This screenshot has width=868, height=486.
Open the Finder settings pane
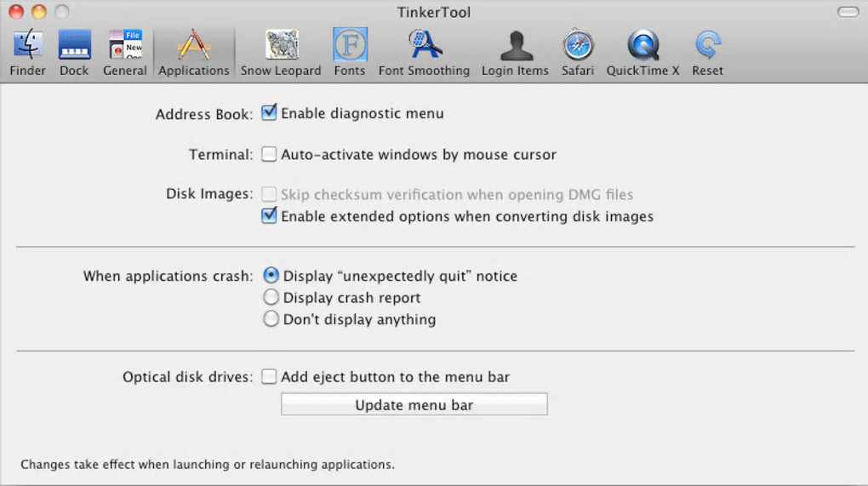tap(28, 53)
